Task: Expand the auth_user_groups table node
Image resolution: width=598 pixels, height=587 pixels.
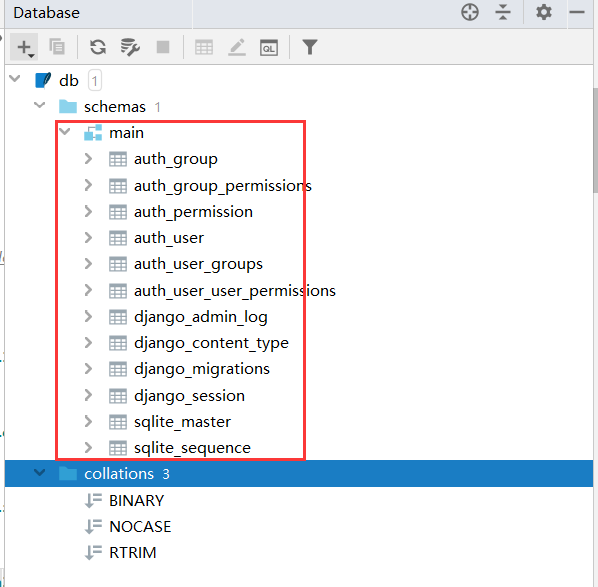Action: 88,264
